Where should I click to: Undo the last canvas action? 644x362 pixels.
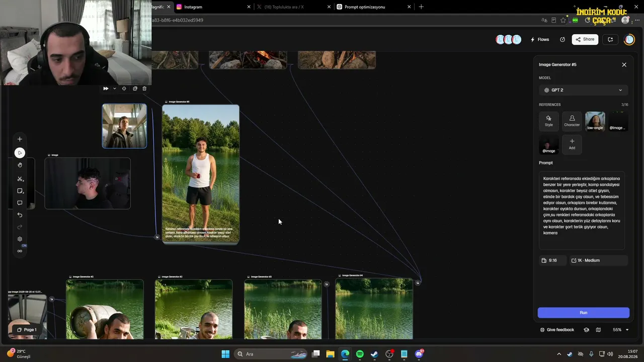point(20,215)
